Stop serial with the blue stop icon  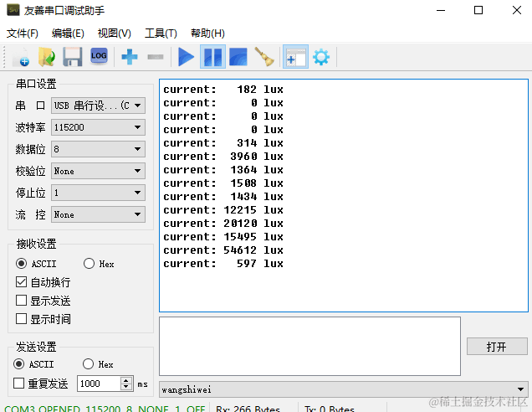(238, 57)
